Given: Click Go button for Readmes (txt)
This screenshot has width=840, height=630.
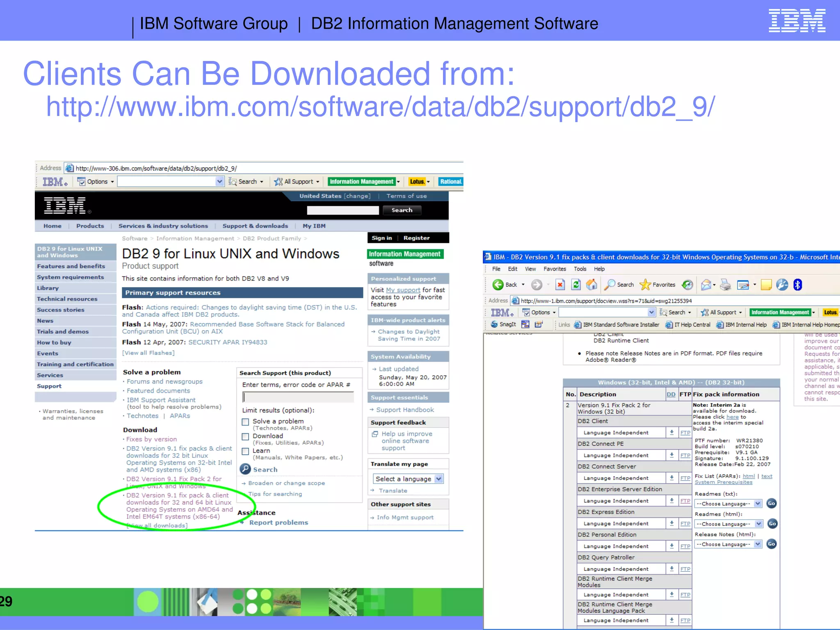Looking at the screenshot, I should [x=772, y=503].
